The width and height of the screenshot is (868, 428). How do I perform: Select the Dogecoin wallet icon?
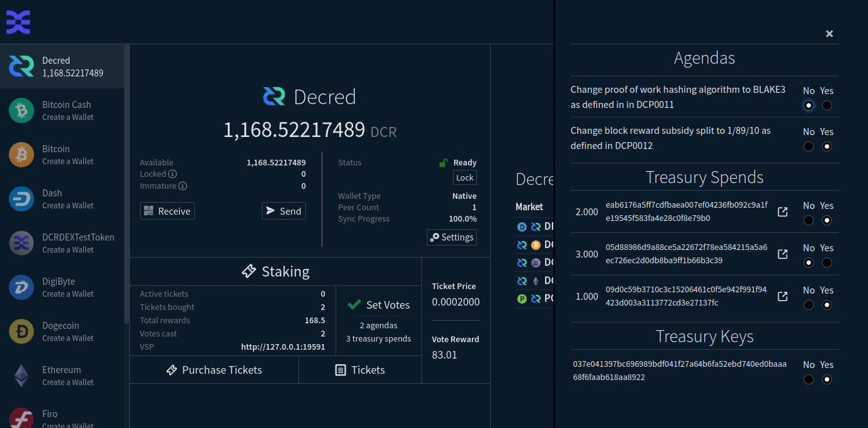(x=21, y=331)
